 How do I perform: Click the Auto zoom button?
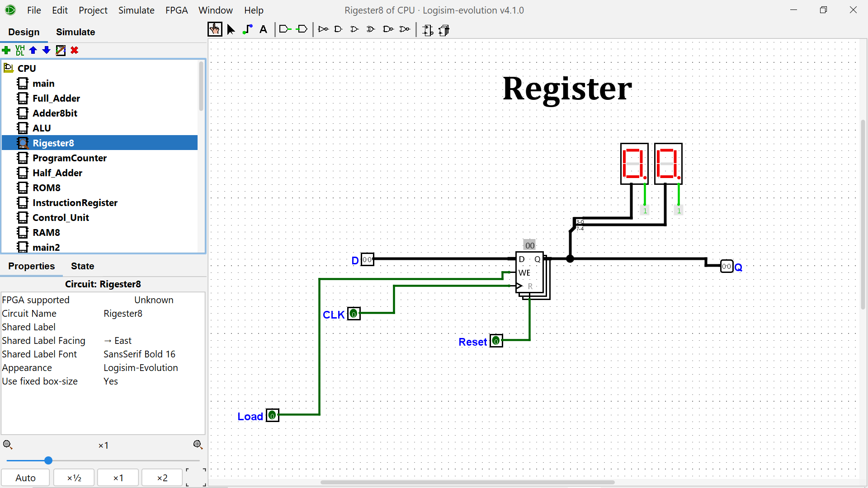(25, 478)
